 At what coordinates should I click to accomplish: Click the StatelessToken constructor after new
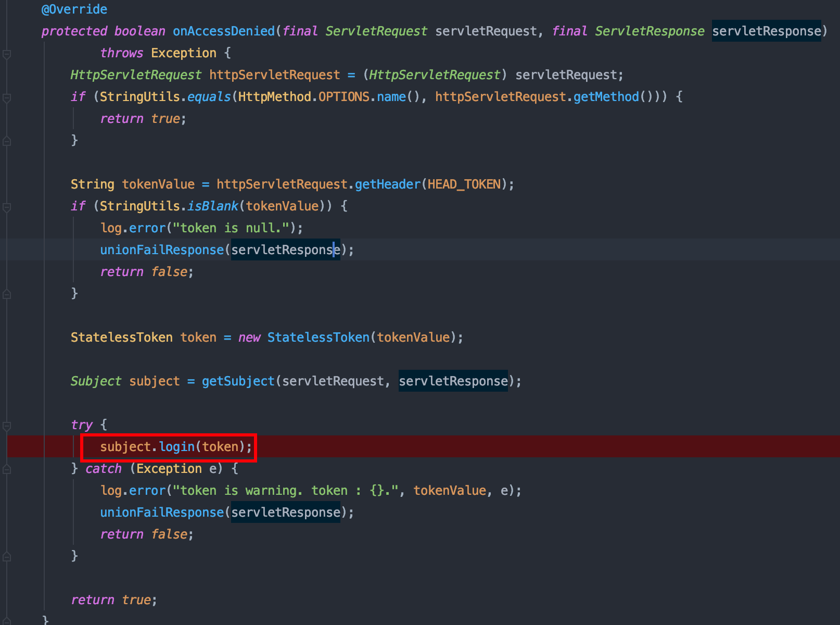[318, 337]
